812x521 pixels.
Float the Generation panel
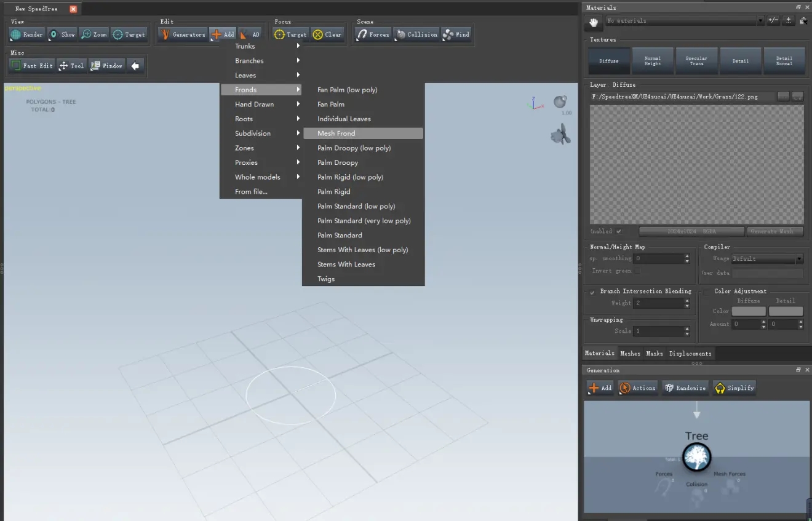click(x=798, y=370)
